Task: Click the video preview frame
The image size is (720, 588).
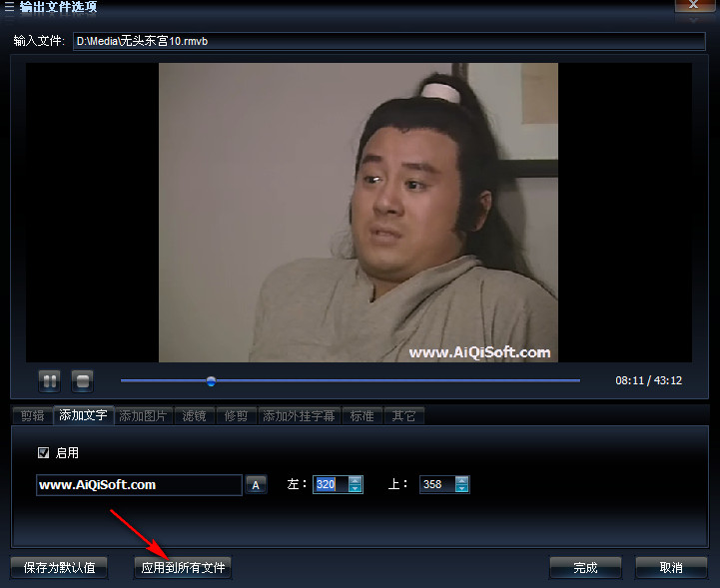Action: coord(359,213)
